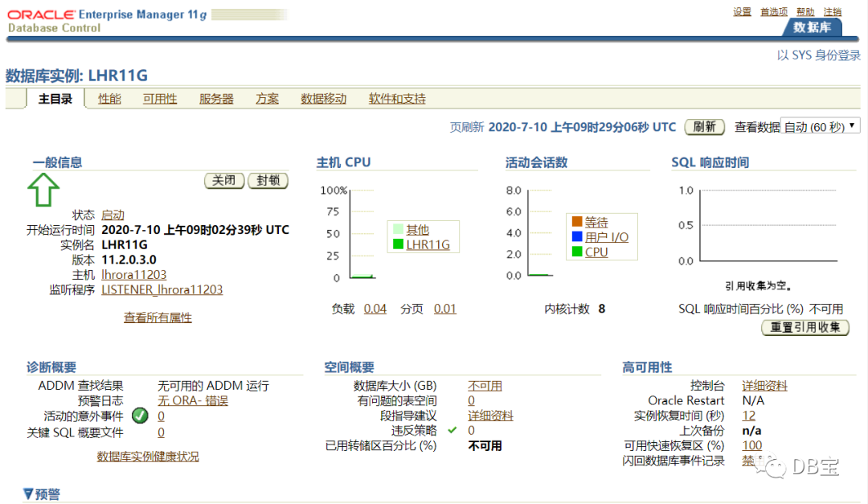The height and width of the screenshot is (504, 868).
Task: Click the 重置引用收集 button
Action: click(805, 327)
